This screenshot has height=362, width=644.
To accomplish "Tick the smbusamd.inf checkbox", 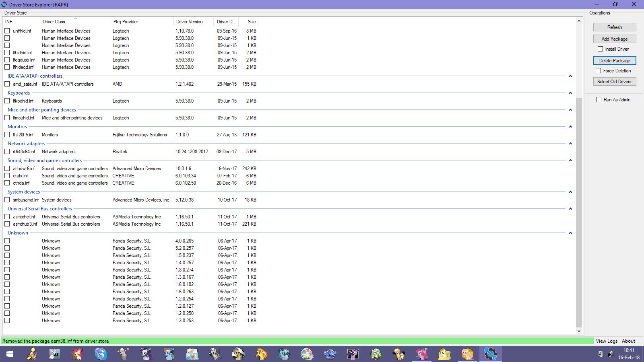I will [7, 200].
